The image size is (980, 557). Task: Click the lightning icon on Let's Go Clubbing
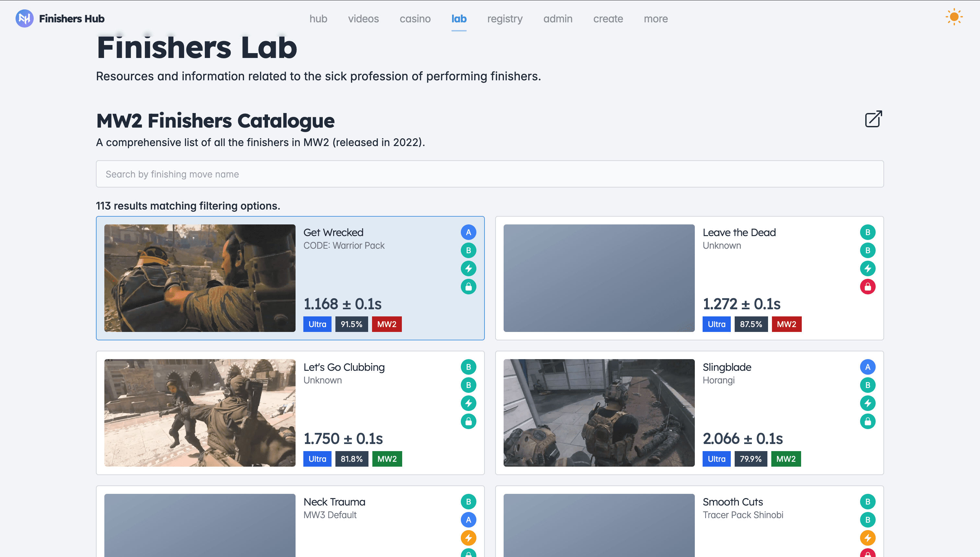point(469,403)
